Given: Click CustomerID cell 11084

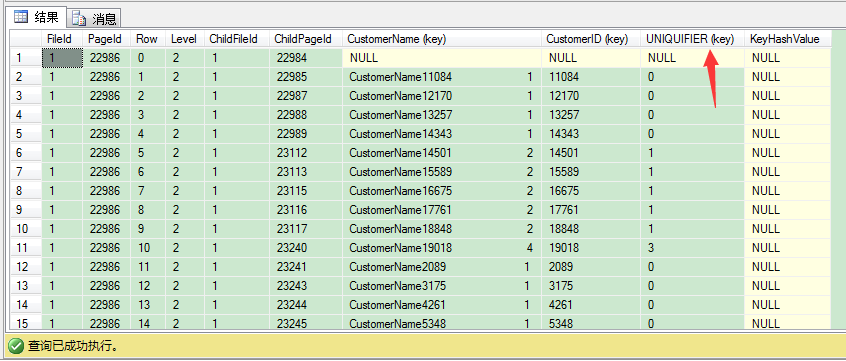Looking at the screenshot, I should click(x=591, y=77).
